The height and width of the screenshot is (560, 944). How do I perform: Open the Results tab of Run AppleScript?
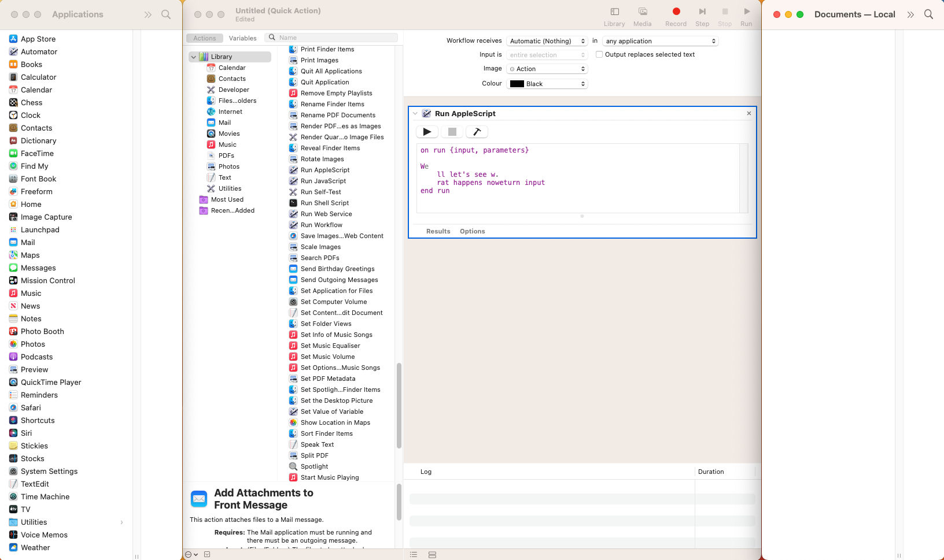tap(438, 231)
